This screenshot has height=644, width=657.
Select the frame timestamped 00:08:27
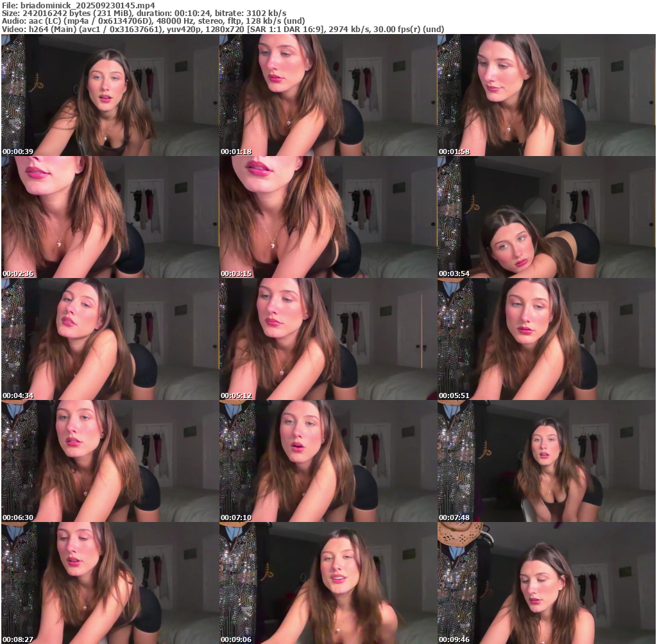[x=110, y=583]
